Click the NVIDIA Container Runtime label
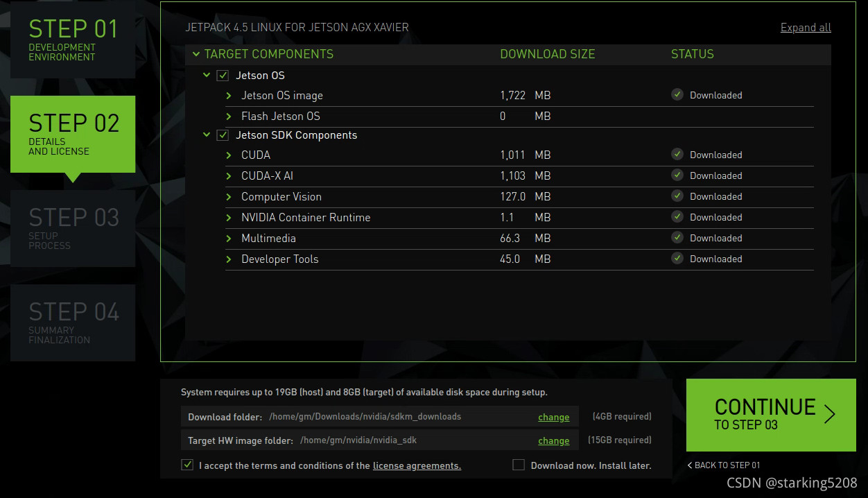This screenshot has width=868, height=498. pos(306,218)
